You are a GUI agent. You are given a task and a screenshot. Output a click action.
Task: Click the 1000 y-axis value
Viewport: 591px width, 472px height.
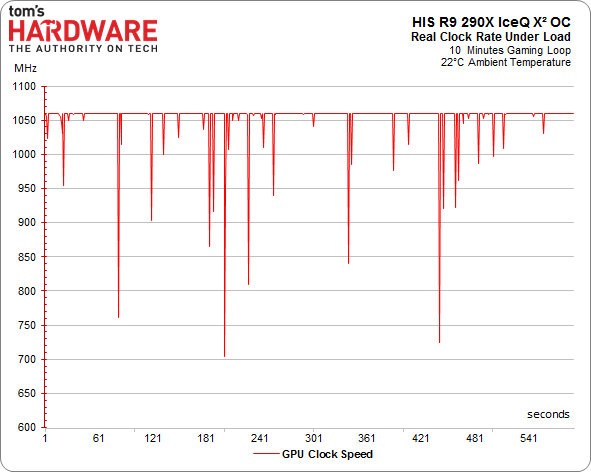tap(24, 155)
